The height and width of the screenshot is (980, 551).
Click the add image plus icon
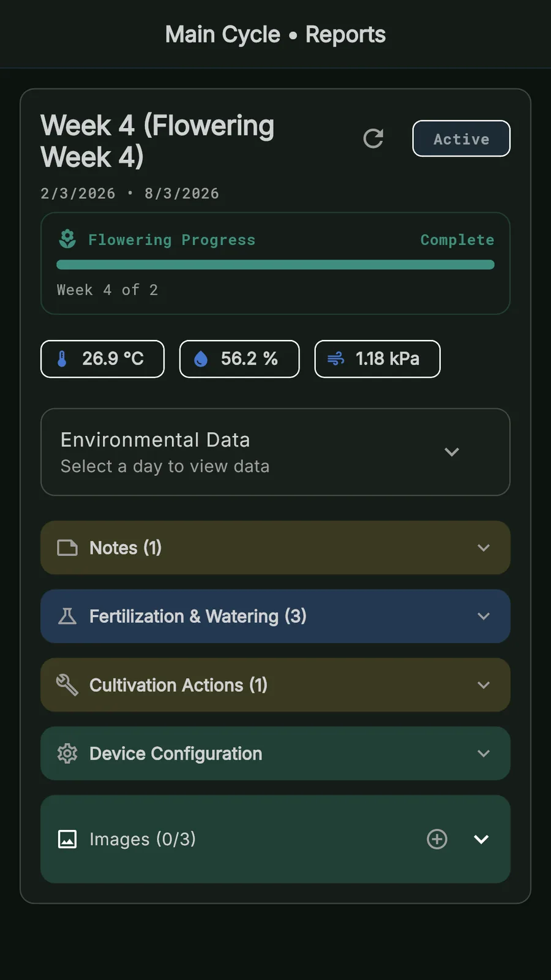pos(437,839)
